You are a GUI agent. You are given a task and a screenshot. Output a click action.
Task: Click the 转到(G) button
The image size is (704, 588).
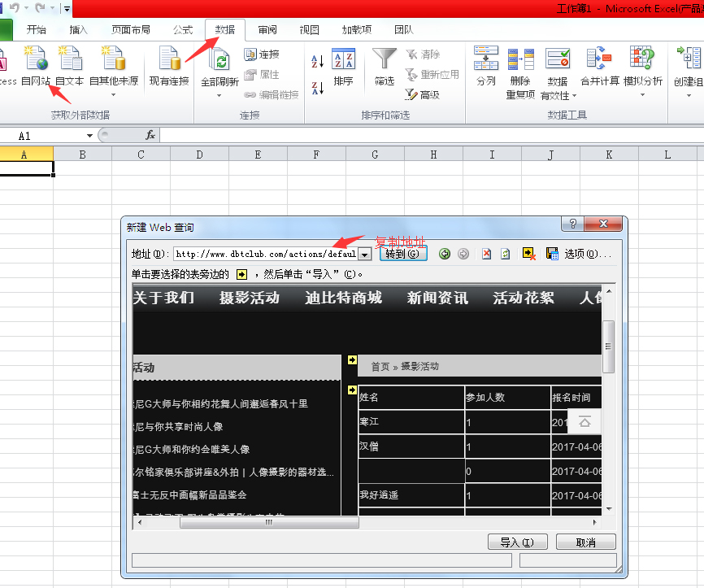click(x=403, y=254)
